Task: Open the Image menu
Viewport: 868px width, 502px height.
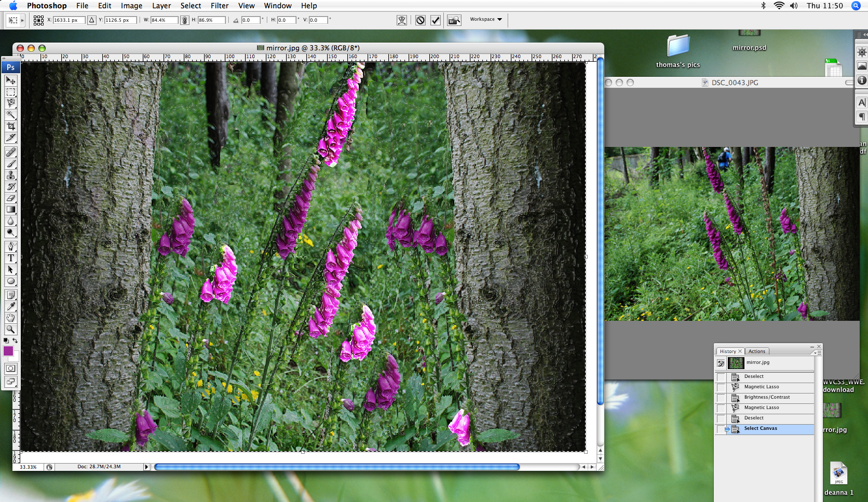Action: (131, 6)
